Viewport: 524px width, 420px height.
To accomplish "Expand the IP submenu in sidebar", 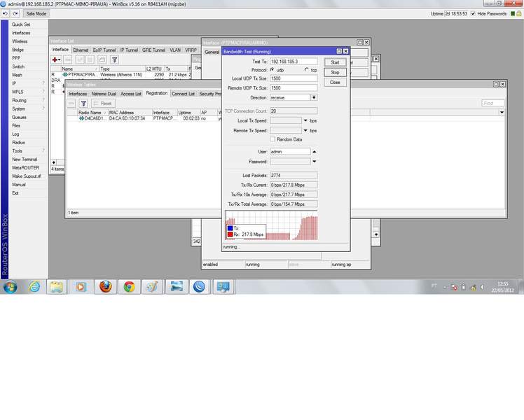I will (43, 83).
